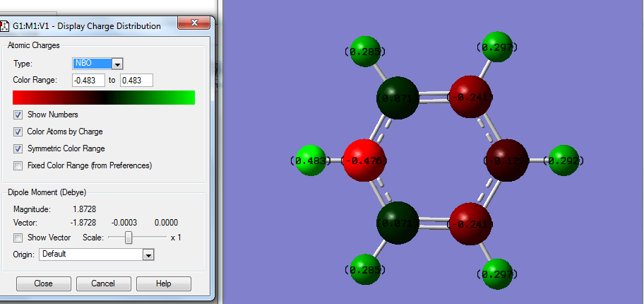
Task: Toggle Color Atoms by Charge checkbox
Action: (x=18, y=131)
